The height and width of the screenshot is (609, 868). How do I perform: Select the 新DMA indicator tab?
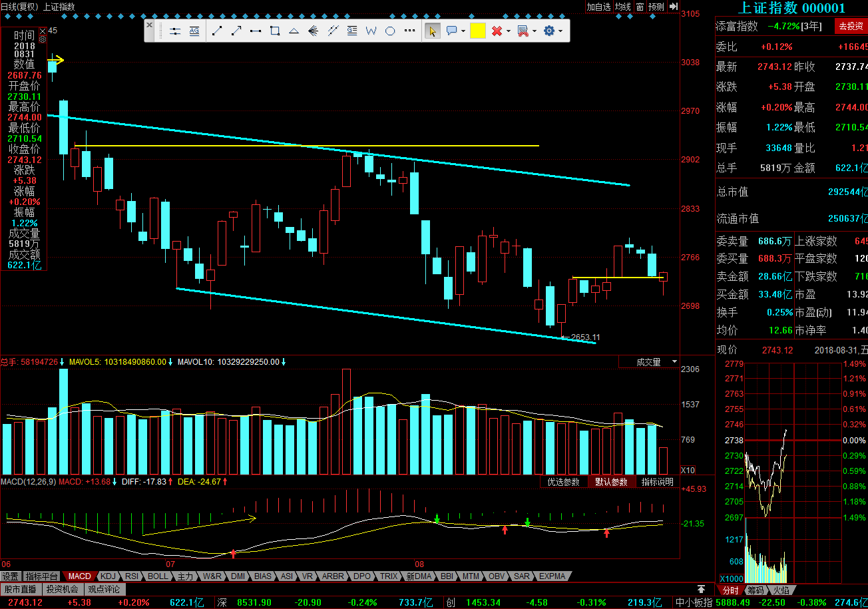419,576
